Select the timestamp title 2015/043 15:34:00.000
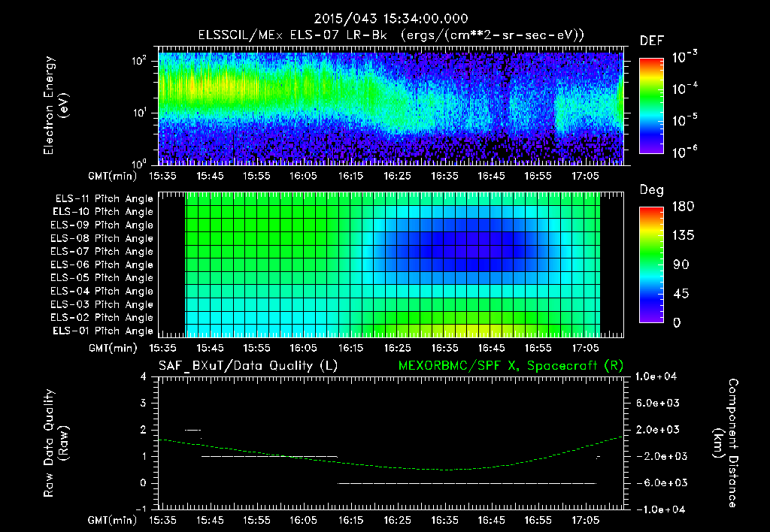Viewport: 770px width, 532px height. (391, 19)
